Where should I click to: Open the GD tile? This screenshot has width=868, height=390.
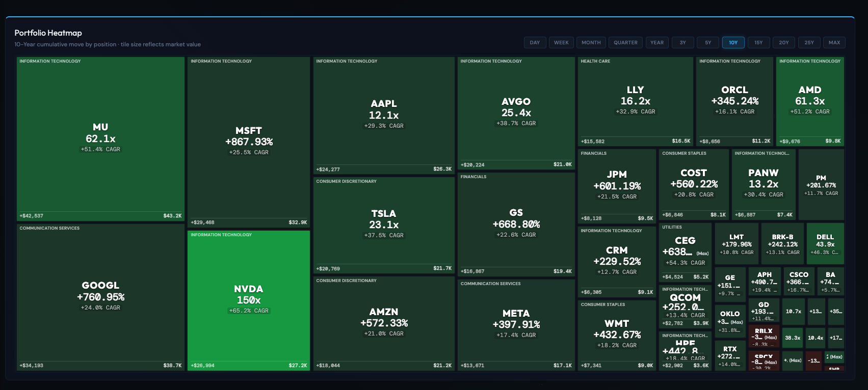(x=764, y=311)
